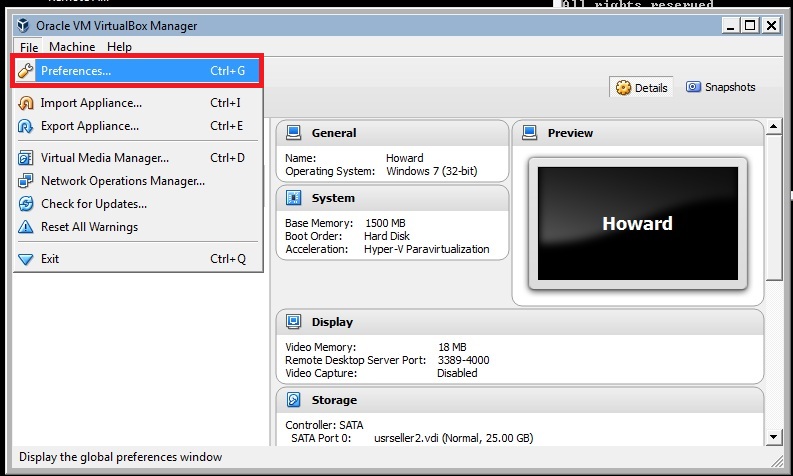Click the Preferences wrench icon
This screenshot has width=793, height=476.
(x=25, y=71)
